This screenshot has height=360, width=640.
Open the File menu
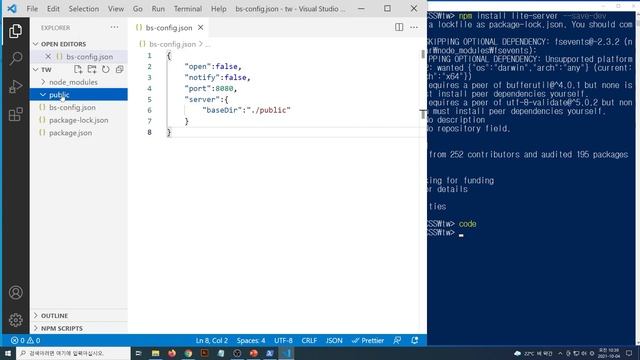pyautogui.click(x=32, y=9)
